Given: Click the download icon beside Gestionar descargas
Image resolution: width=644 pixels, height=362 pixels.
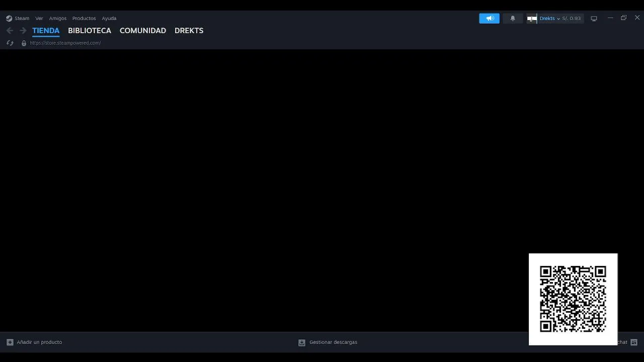Looking at the screenshot, I should pyautogui.click(x=302, y=342).
